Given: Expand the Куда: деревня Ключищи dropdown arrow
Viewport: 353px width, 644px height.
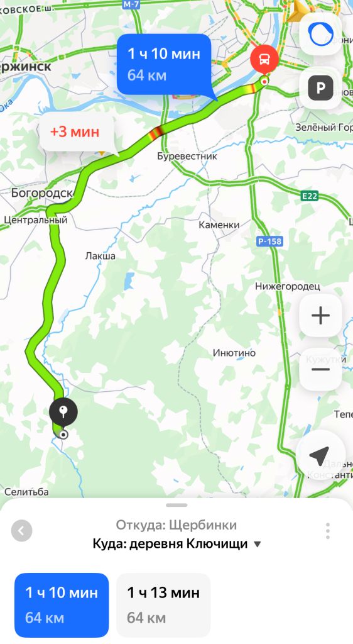Looking at the screenshot, I should coord(257,545).
